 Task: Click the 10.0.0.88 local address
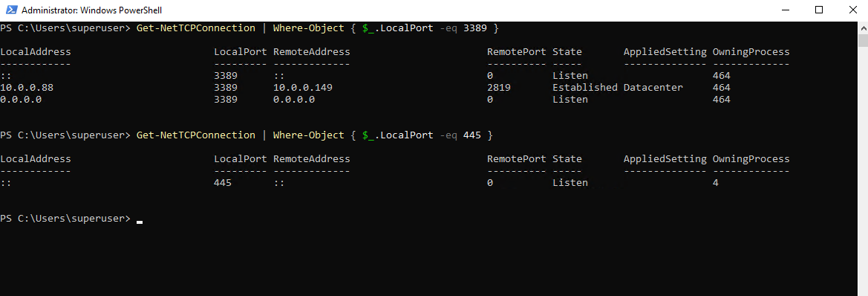click(27, 88)
